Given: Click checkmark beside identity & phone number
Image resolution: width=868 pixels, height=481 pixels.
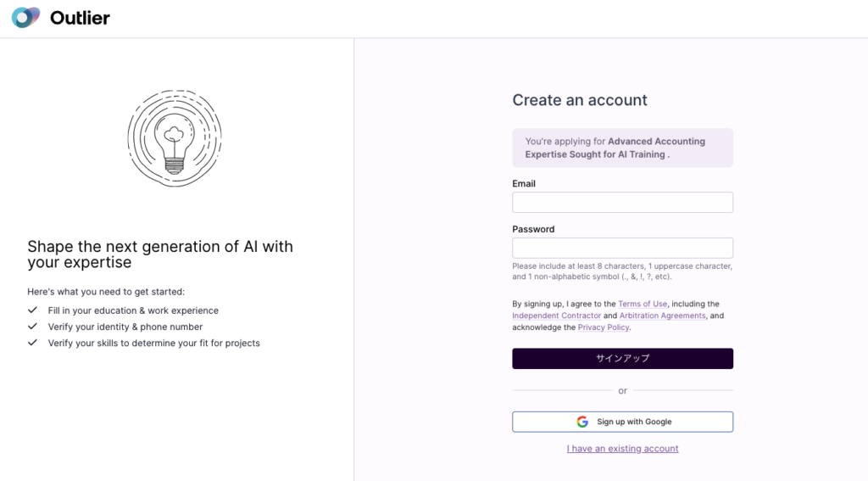Looking at the screenshot, I should [33, 327].
